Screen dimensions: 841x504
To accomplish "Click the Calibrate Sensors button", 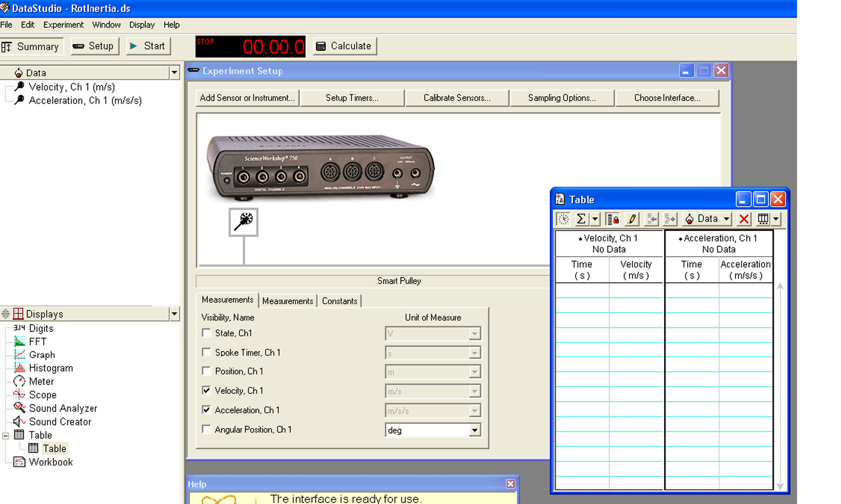I will 457,98.
